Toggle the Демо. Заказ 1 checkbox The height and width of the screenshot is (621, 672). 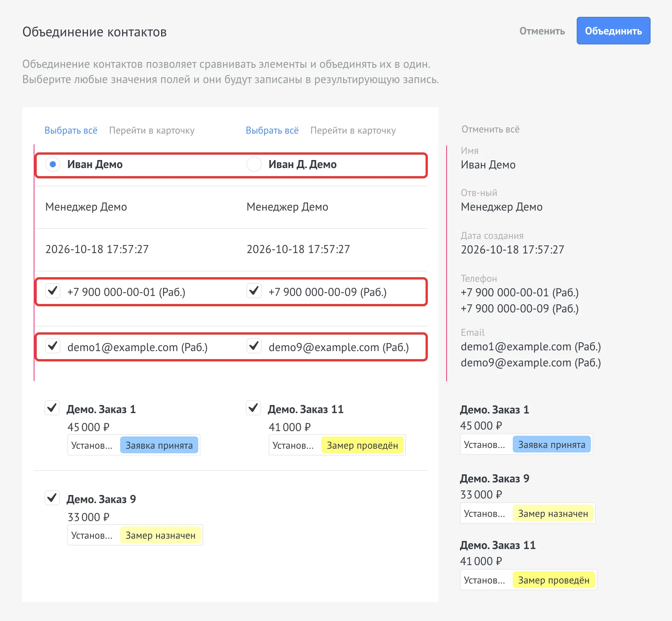(x=52, y=408)
